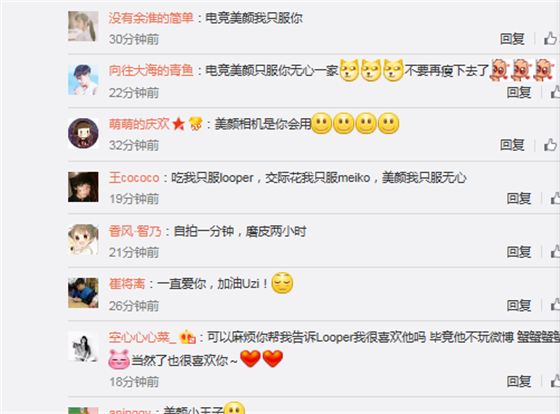The height and width of the screenshot is (414, 560).
Task: Like the comment by 空心心心菜_
Action: pyautogui.click(x=555, y=381)
